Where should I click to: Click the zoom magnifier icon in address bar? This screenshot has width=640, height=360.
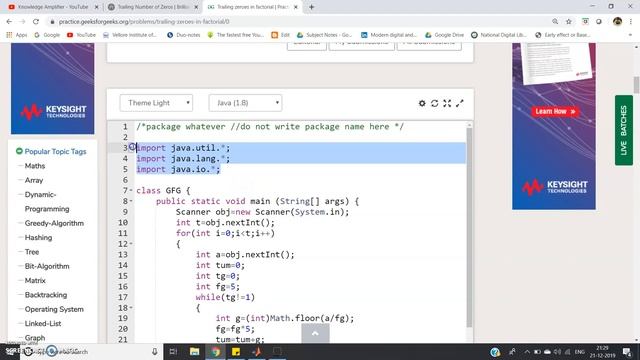555,22
